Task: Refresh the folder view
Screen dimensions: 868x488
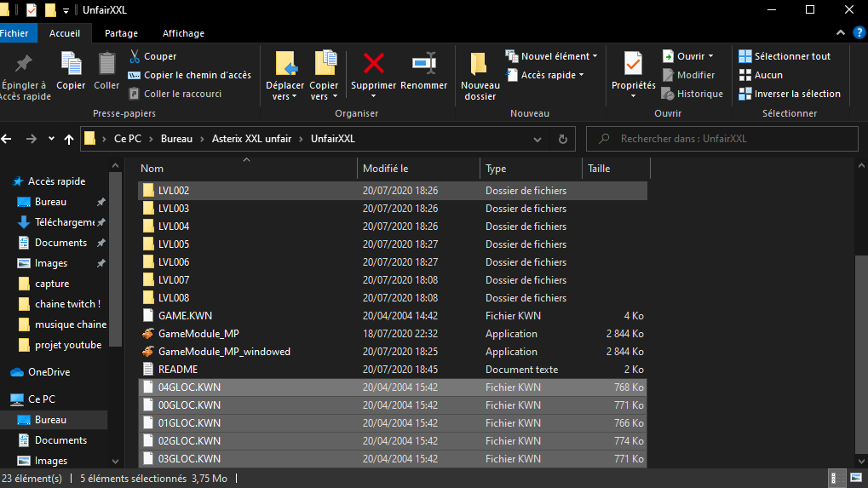Action: [x=563, y=139]
